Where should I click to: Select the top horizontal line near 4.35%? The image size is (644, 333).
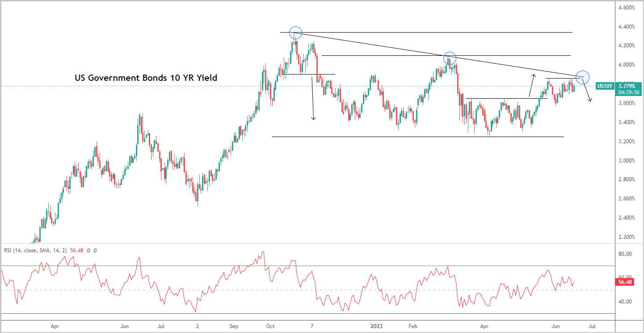[426, 32]
